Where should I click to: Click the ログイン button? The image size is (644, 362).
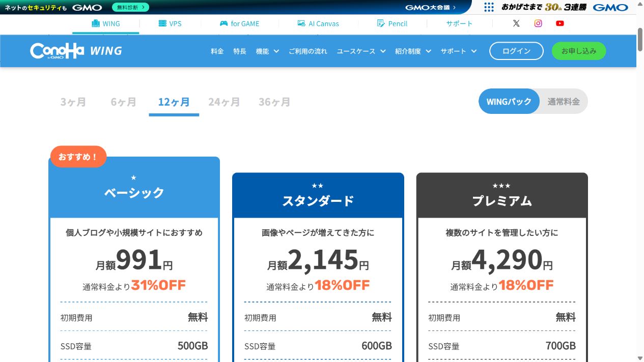(x=516, y=51)
